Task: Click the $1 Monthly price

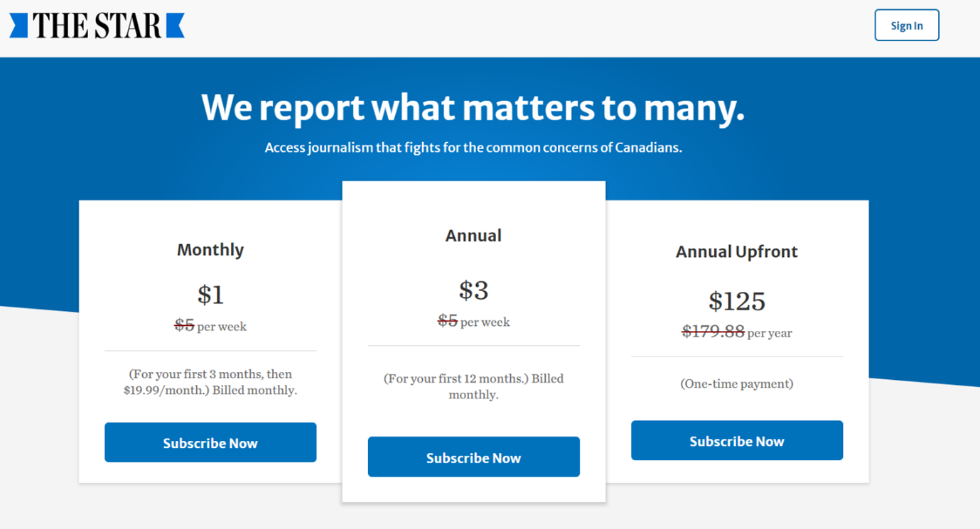Action: 210,295
